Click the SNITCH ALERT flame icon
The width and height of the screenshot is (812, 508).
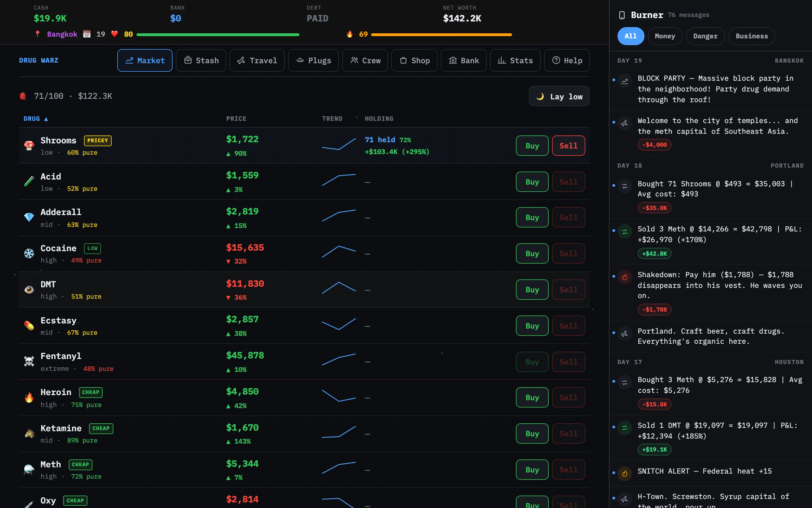pyautogui.click(x=625, y=474)
